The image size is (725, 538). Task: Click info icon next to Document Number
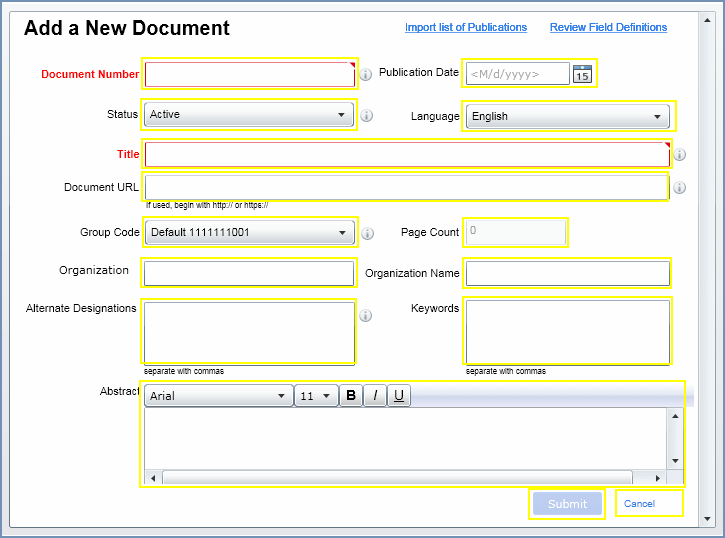[366, 74]
